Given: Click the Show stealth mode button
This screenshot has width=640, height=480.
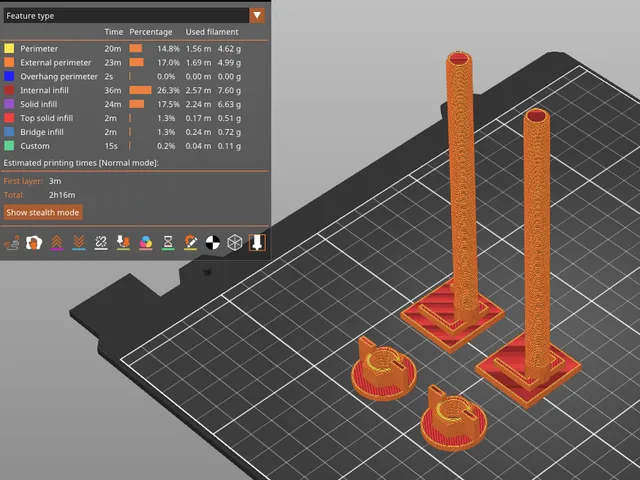Looking at the screenshot, I should coord(43,213).
